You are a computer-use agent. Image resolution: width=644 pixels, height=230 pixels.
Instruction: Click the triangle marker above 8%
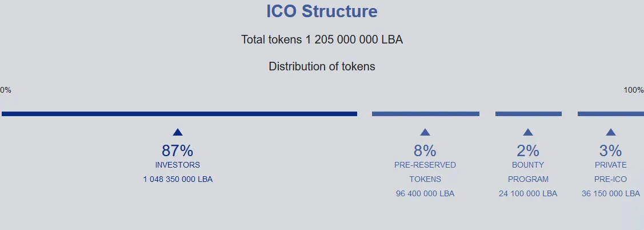(x=425, y=132)
